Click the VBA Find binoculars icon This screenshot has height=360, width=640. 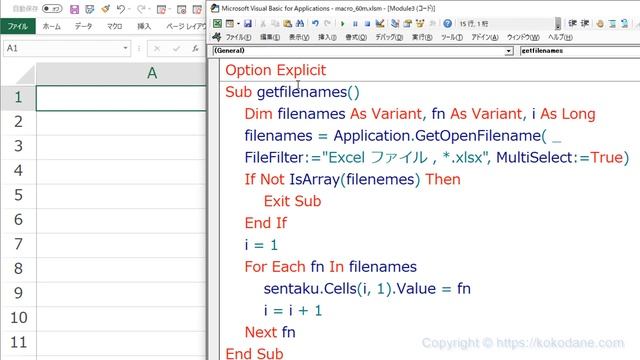coord(300,24)
